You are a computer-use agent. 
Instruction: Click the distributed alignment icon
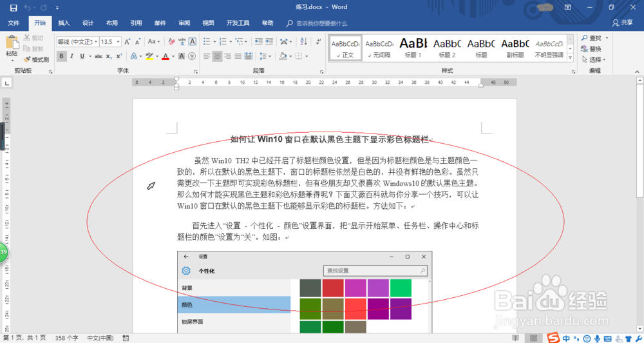(249, 56)
